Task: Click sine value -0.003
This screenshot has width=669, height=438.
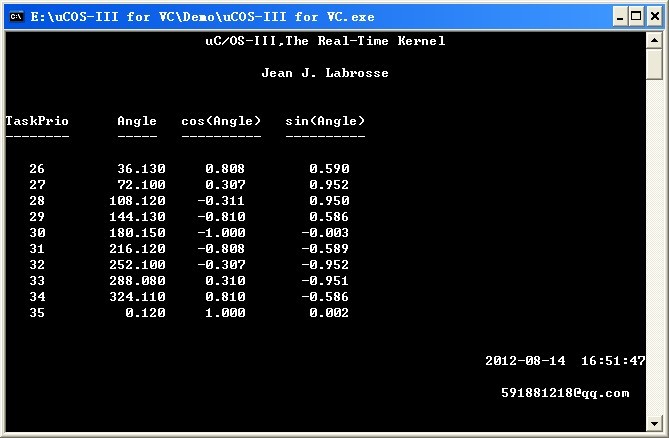Action: [x=325, y=233]
